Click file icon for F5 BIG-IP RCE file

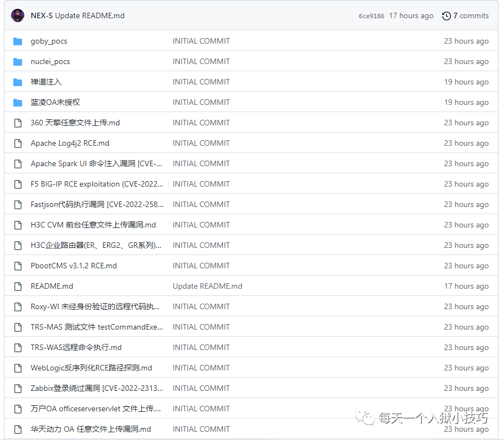18,184
